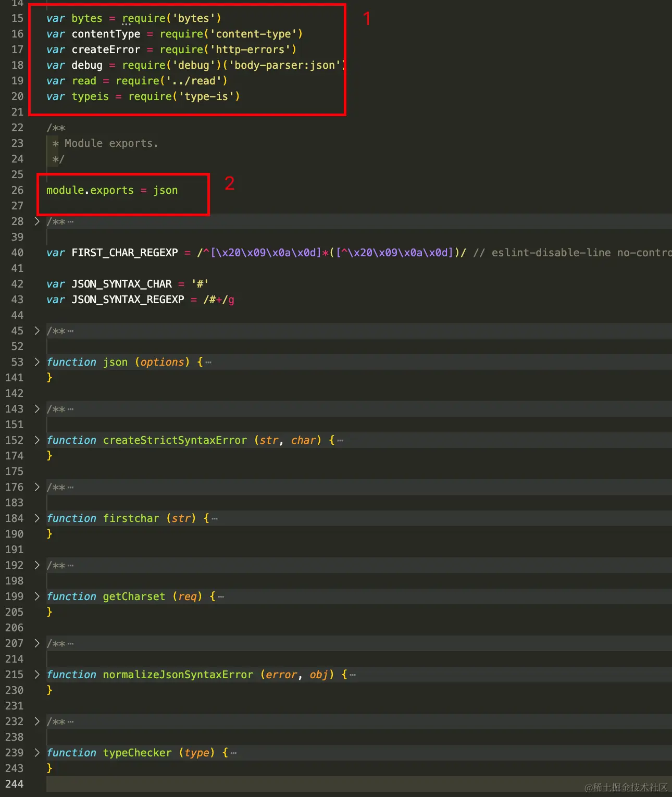Click the typeChecker function name
672x797 pixels.
(x=137, y=753)
